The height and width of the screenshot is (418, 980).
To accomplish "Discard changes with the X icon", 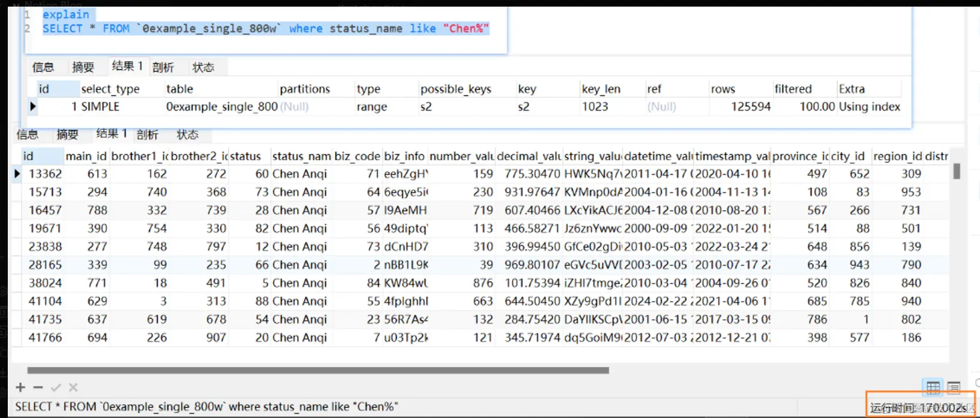I will point(73,387).
